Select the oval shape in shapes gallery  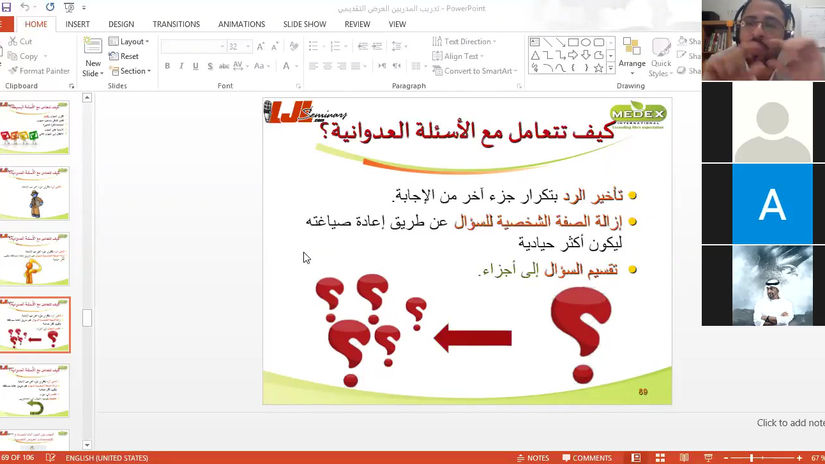pyautogui.click(x=586, y=42)
